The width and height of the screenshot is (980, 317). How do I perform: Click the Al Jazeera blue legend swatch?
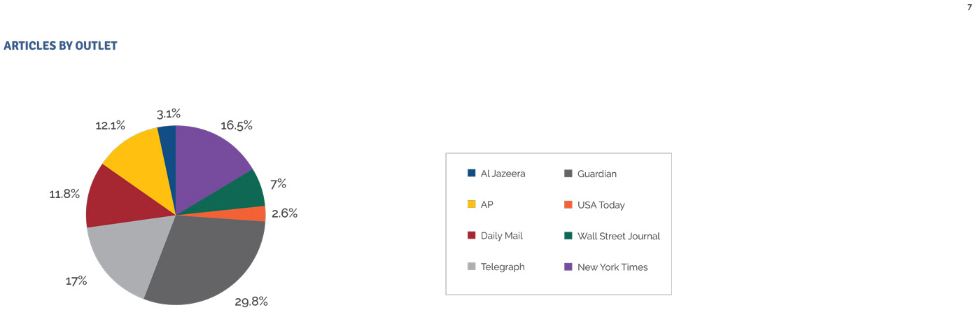click(x=471, y=174)
